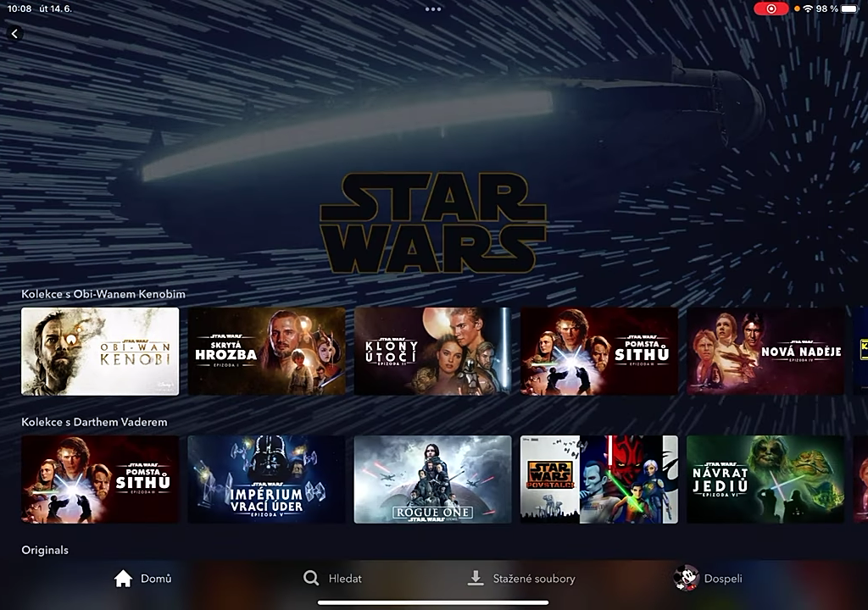
Task: Open the Domů home icon
Action: point(121,578)
